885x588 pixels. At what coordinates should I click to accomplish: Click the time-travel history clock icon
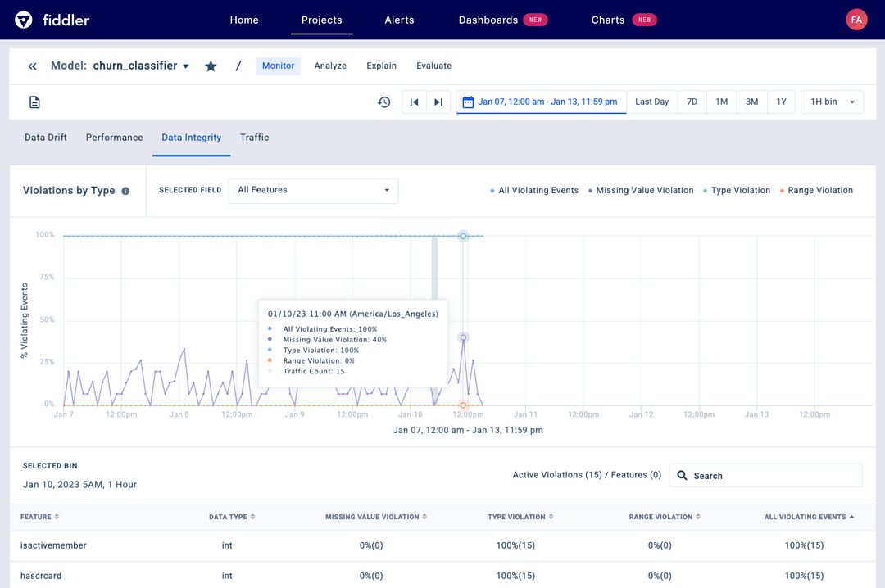click(383, 102)
